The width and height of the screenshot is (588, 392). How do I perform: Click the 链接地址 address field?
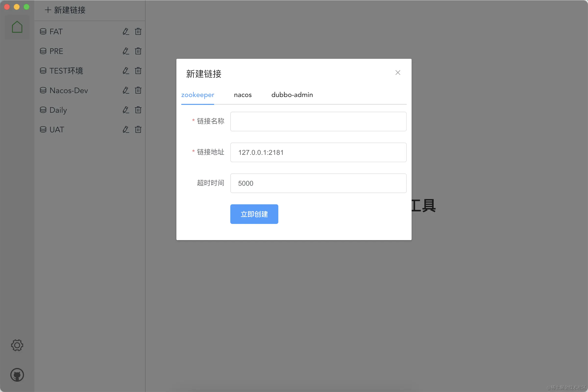pyautogui.click(x=318, y=152)
